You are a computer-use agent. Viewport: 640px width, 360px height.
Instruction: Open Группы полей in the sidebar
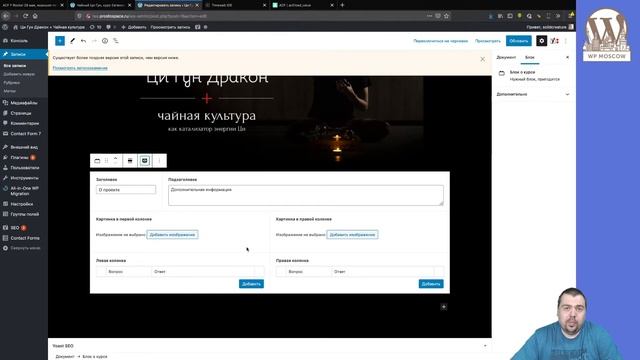coord(24,214)
